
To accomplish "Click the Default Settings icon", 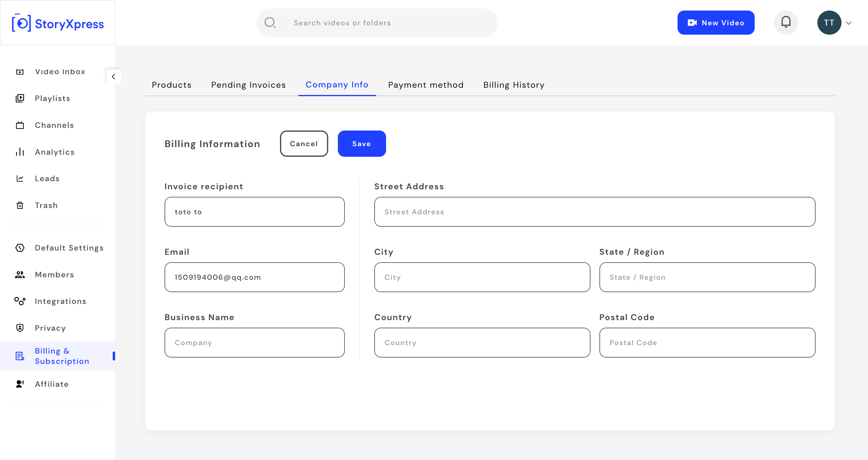I will pyautogui.click(x=20, y=248).
